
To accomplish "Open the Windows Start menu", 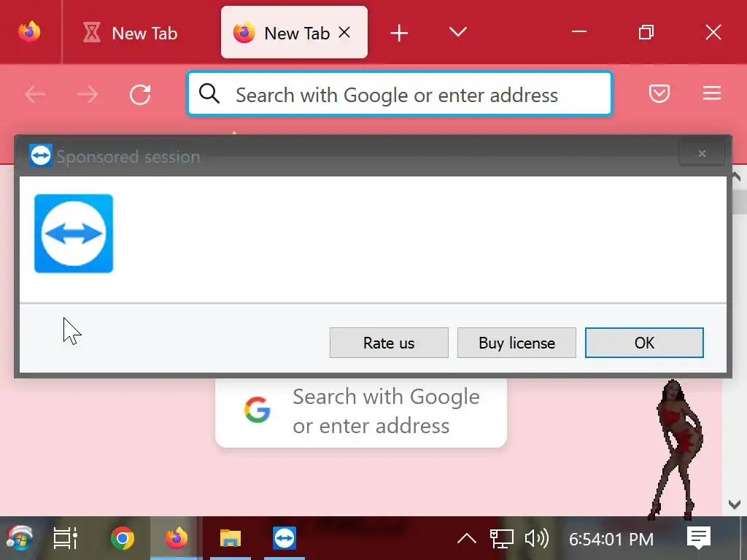I will tap(19, 538).
